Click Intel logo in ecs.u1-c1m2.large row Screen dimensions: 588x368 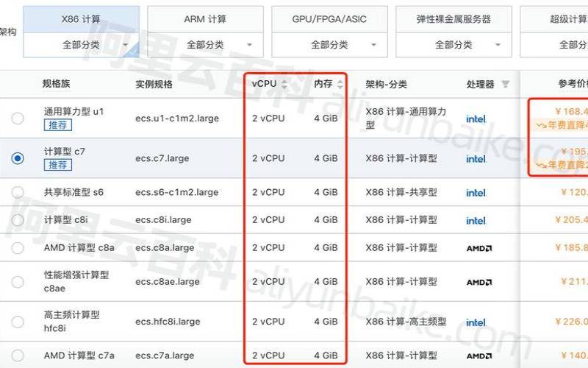pyautogui.click(x=476, y=118)
